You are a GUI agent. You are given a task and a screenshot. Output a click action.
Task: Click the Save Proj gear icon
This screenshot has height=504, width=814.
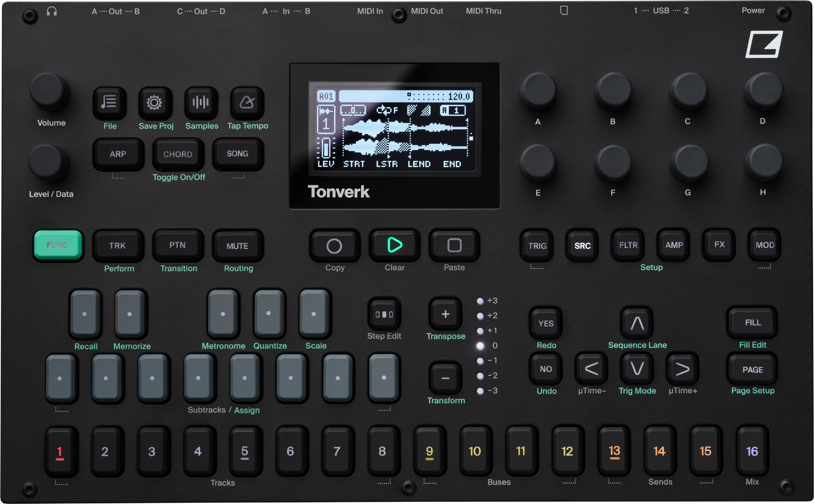[x=155, y=103]
